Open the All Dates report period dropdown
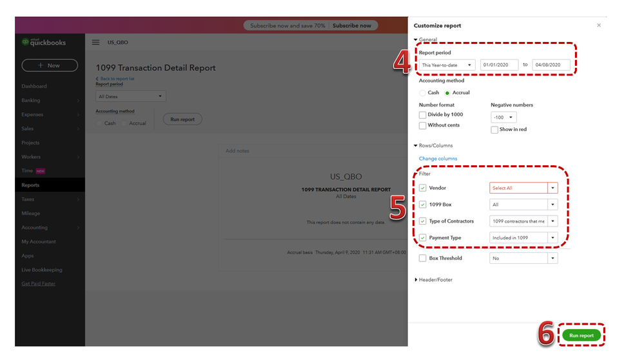 [131, 96]
